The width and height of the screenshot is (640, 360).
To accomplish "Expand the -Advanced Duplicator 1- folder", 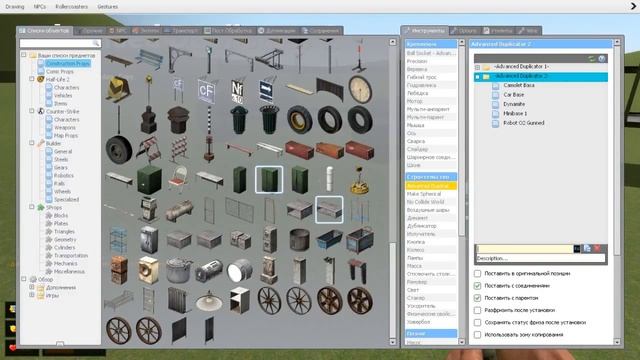I will click(x=477, y=67).
